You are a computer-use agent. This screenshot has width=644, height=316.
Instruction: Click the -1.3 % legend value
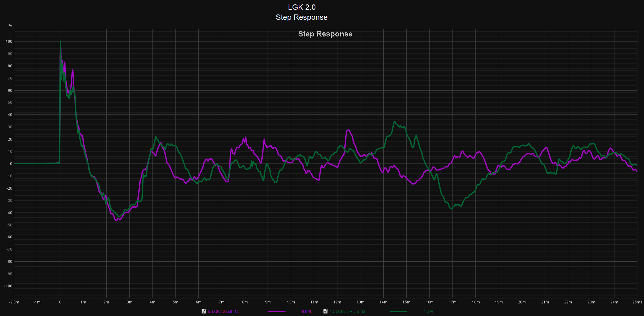click(x=428, y=312)
